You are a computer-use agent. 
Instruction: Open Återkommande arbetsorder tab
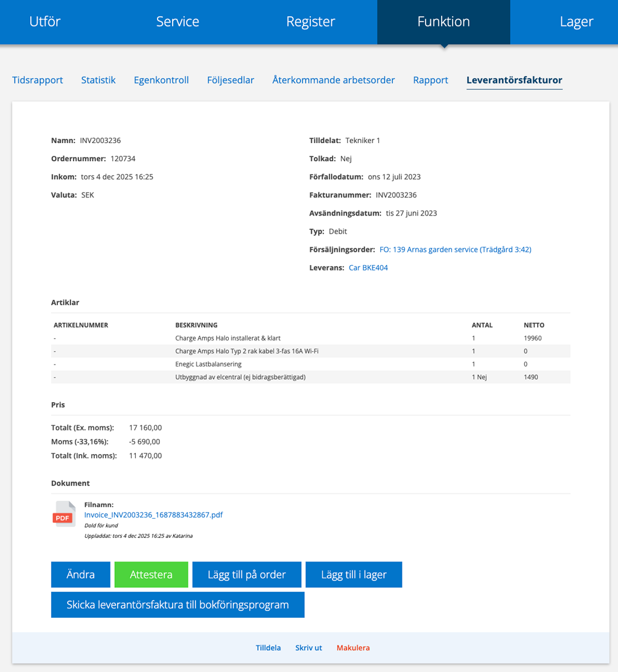click(333, 80)
